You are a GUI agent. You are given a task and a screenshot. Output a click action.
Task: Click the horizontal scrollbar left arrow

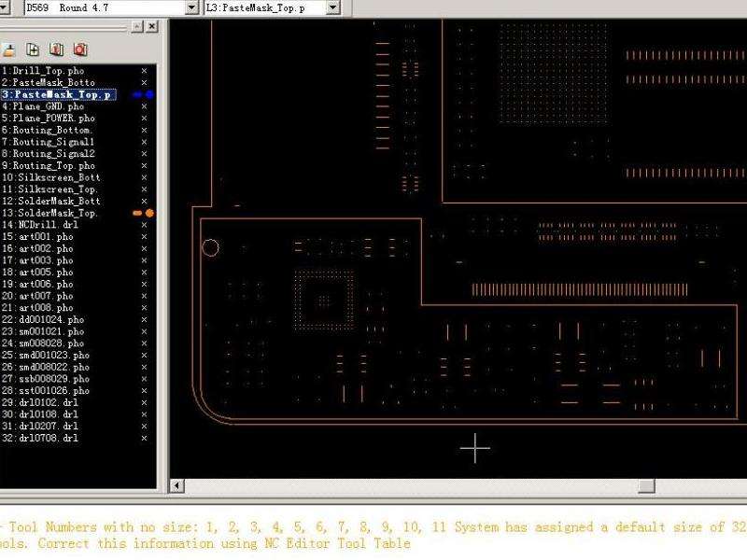pos(177,486)
